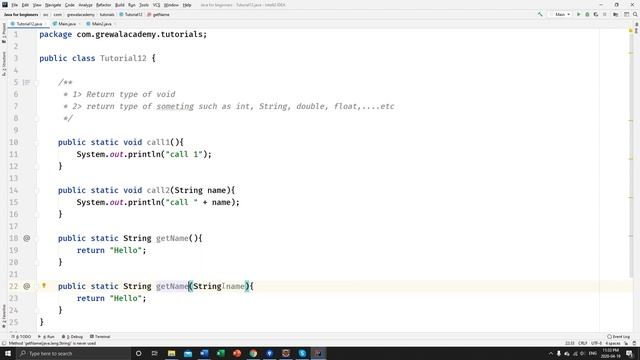Click the CRLF line separator status
This screenshot has height=360, width=640.
583,343
